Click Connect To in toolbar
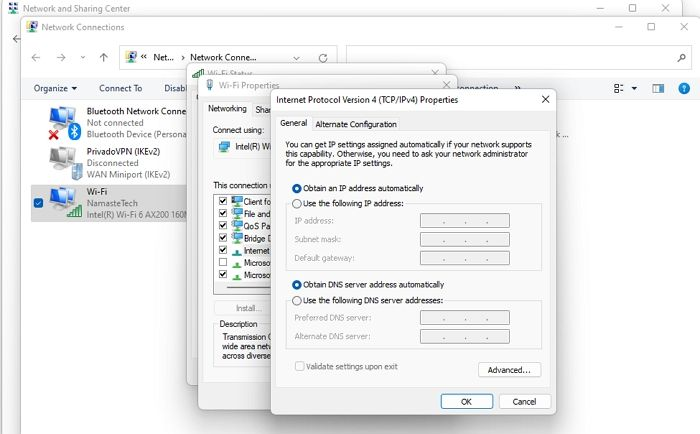This screenshot has height=434, width=700. tap(121, 88)
